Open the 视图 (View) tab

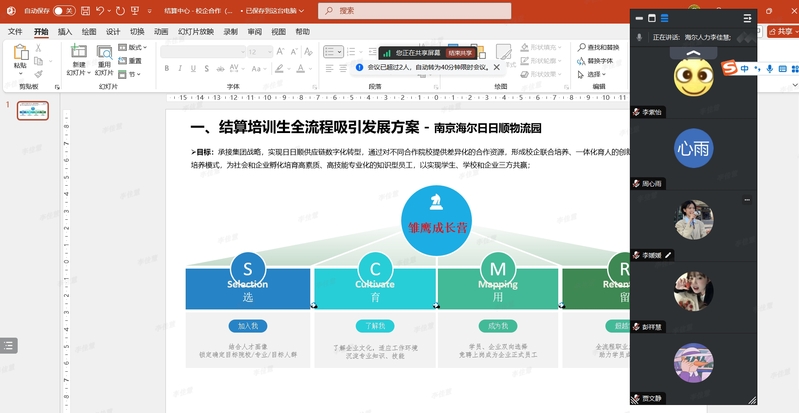coord(279,32)
